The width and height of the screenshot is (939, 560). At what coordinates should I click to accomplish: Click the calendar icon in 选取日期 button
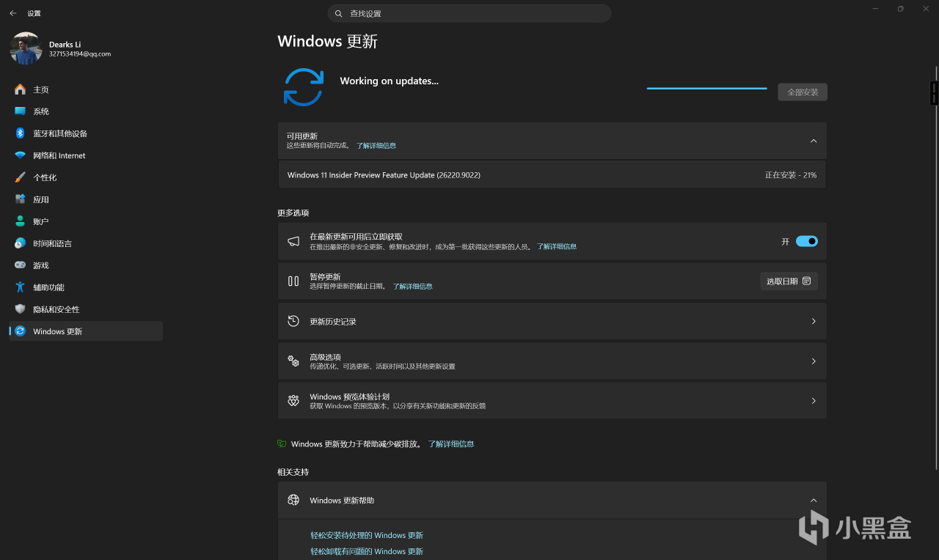tap(807, 281)
